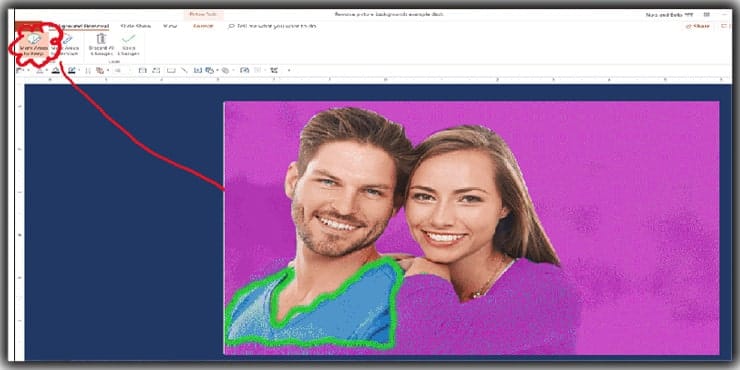Screen dimensions: 740x370
Task: Click the couple photo on the slide
Action: point(471,228)
